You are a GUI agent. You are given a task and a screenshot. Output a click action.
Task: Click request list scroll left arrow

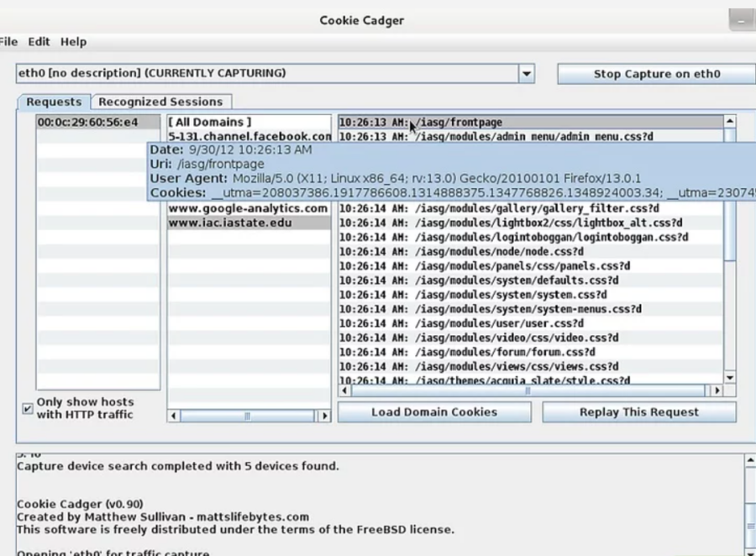tap(344, 391)
